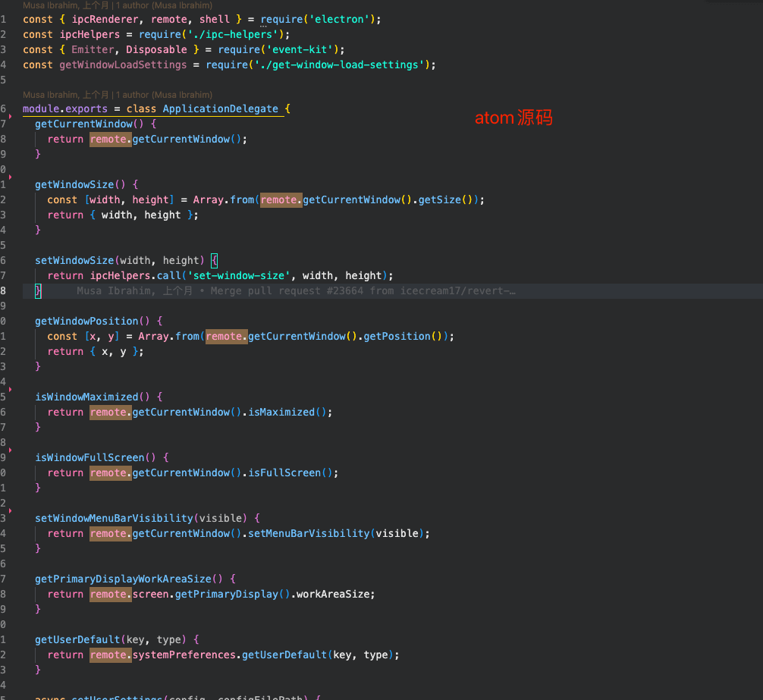Click the workAreaSize property
Viewport: 763px width, 700px height.
tap(335, 594)
